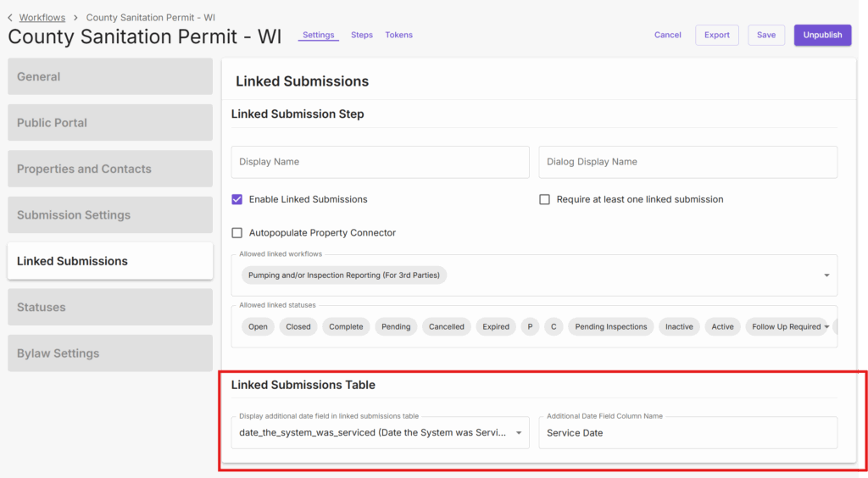The image size is (868, 478).
Task: Click the back chevron beside Workflows
Action: click(10, 17)
